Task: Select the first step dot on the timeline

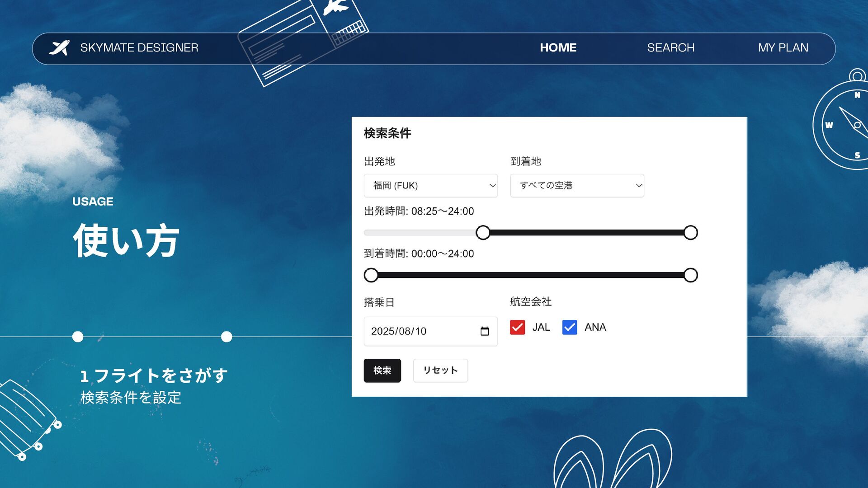Action: point(78,337)
